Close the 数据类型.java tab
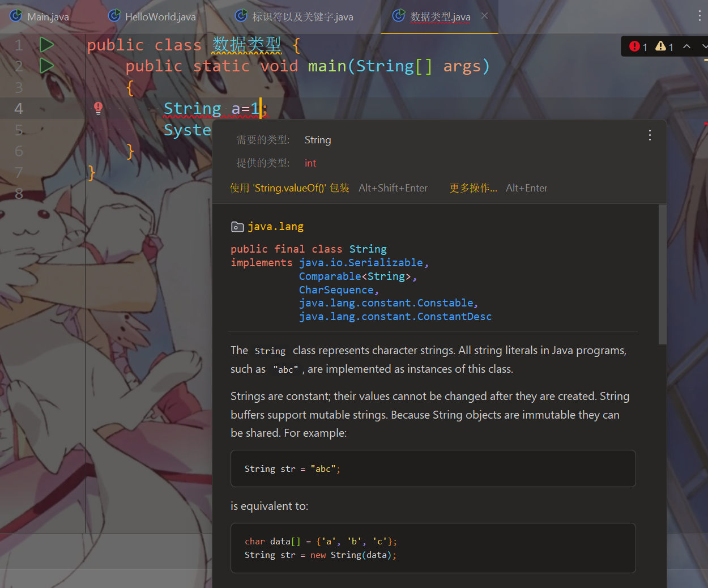Viewport: 708px width, 588px height. click(484, 16)
